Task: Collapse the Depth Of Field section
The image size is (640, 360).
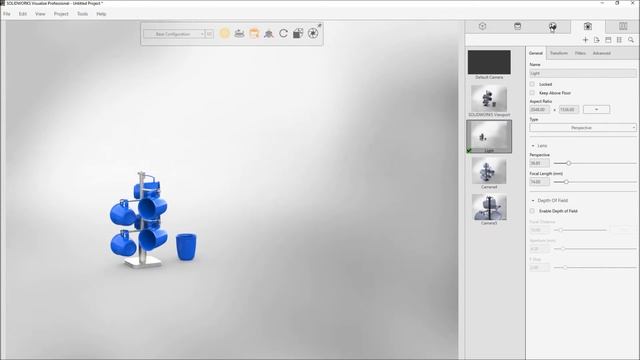Action: click(533, 200)
